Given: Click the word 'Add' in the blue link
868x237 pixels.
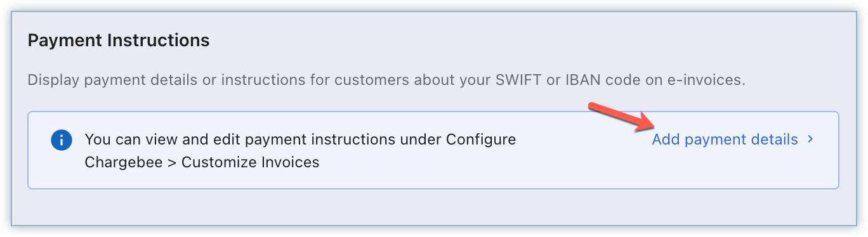Looking at the screenshot, I should (666, 139).
